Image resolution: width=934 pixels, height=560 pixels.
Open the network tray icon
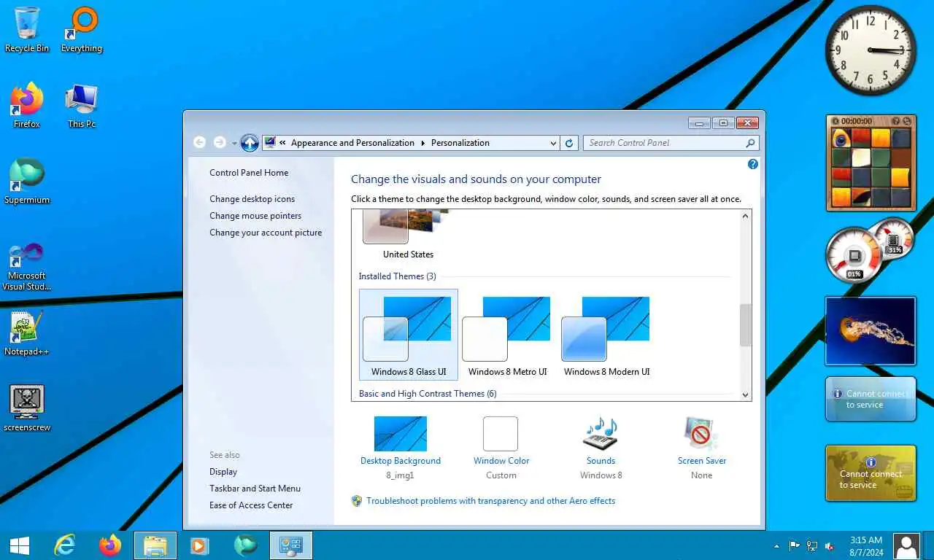coord(812,545)
